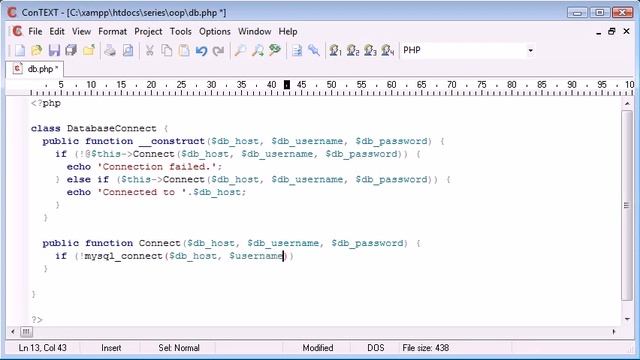
Task: Click the '__construct' function name
Action: pyautogui.click(x=171, y=141)
